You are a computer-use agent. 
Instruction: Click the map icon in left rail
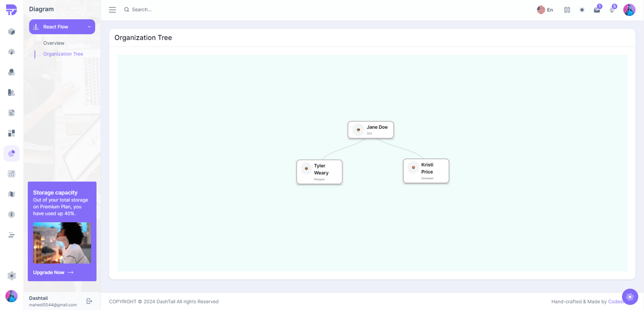click(x=12, y=194)
